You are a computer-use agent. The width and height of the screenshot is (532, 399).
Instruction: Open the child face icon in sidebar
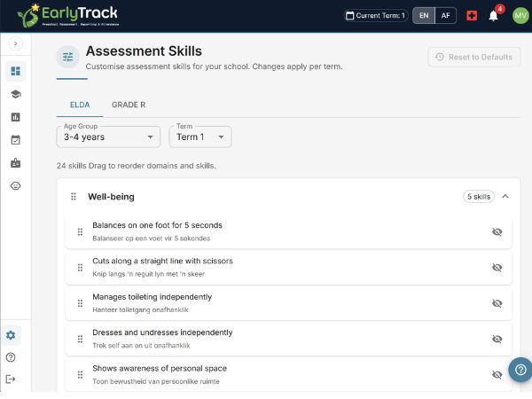(x=16, y=186)
